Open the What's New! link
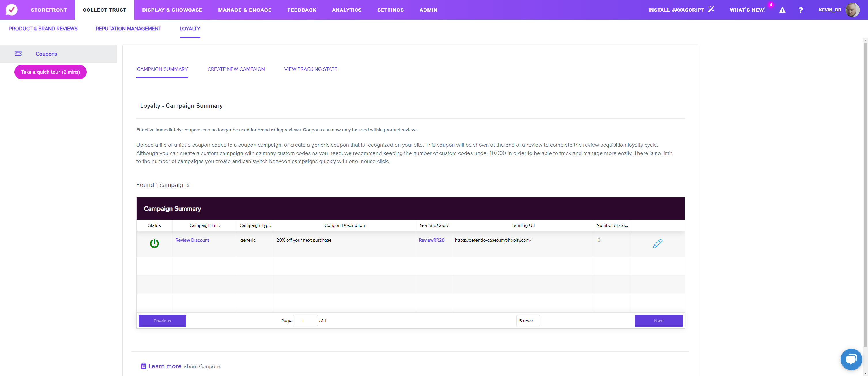The height and width of the screenshot is (376, 868). click(x=747, y=10)
